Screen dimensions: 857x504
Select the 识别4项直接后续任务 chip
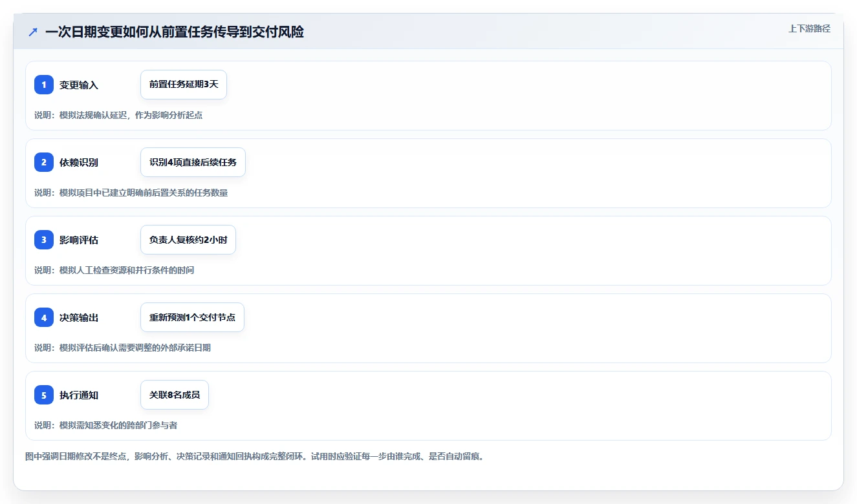(x=193, y=162)
